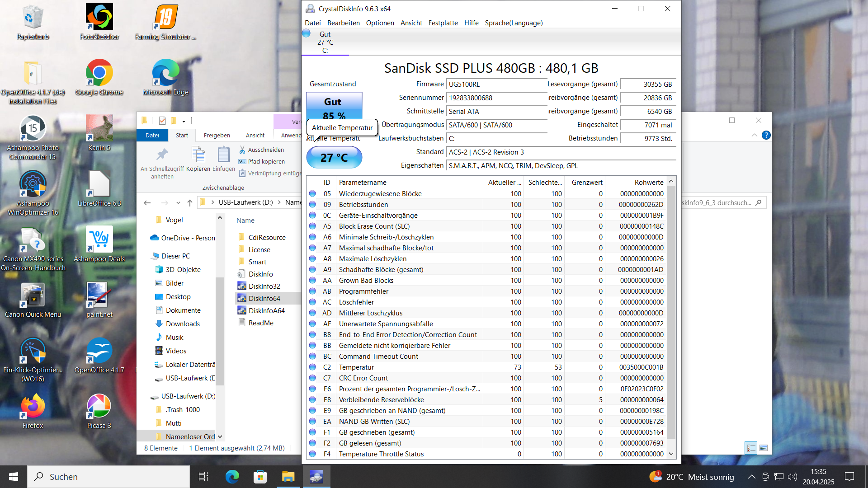Screen dimensions: 868x488
Task: Open DiskInfo64 executable in file list
Action: coord(264,298)
